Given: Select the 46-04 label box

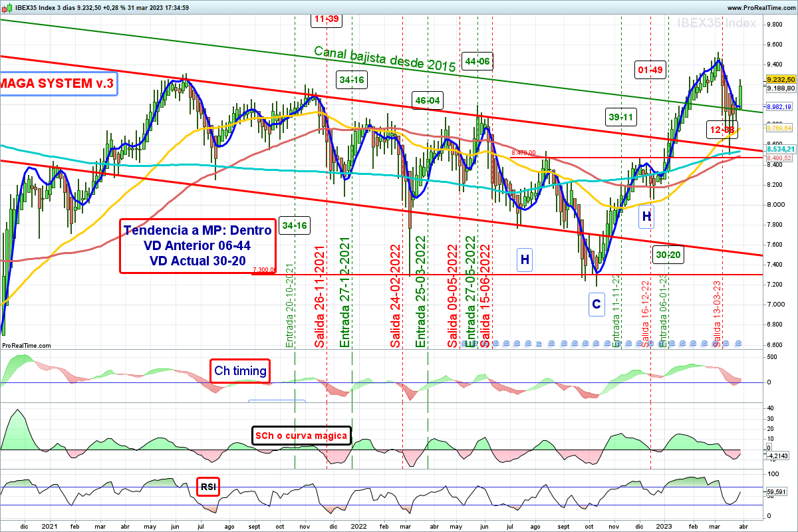Looking at the screenshot, I should (x=428, y=101).
